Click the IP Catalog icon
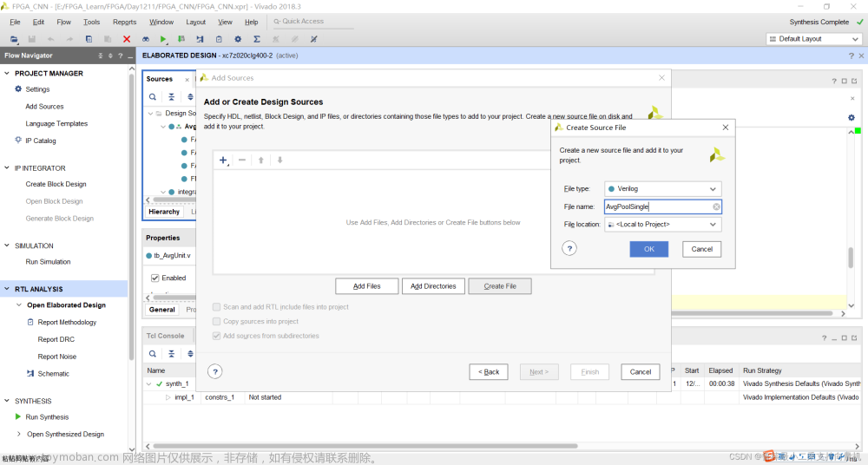This screenshot has width=868, height=465. pyautogui.click(x=18, y=140)
